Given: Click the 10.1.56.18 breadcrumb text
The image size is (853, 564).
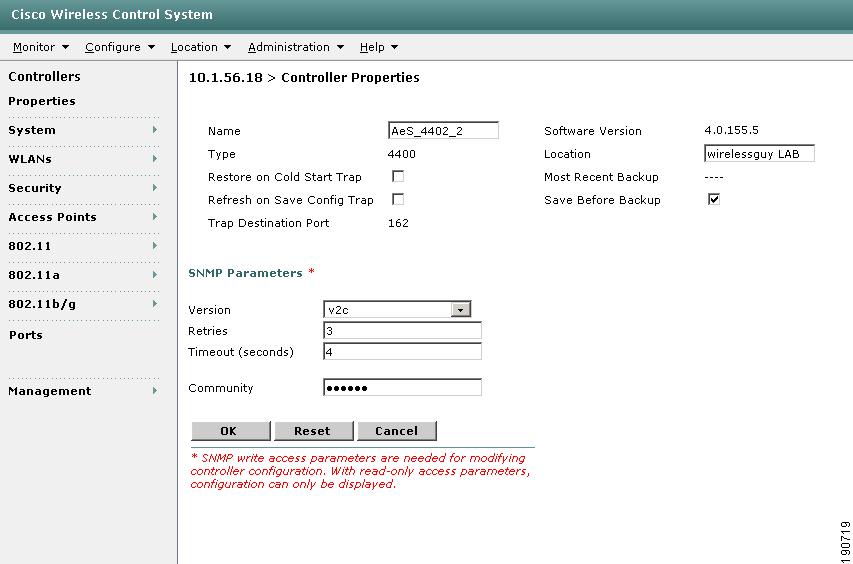Looking at the screenshot, I should click(x=225, y=78).
